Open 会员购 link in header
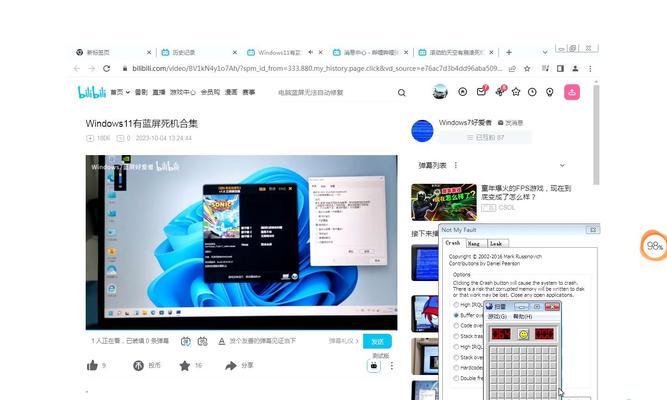 (x=210, y=92)
